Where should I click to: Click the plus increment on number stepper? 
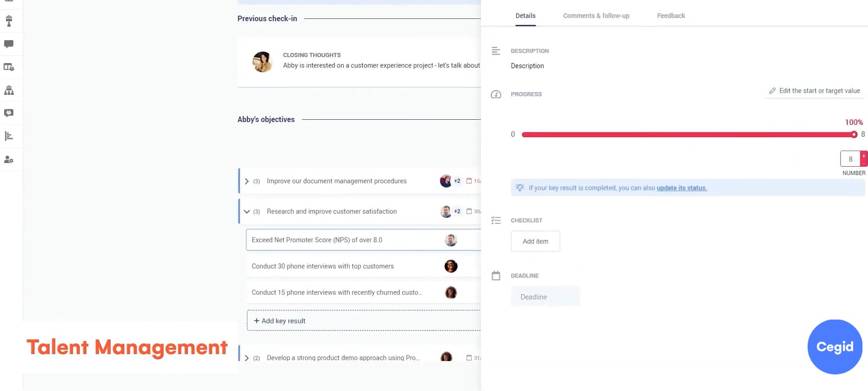863,156
